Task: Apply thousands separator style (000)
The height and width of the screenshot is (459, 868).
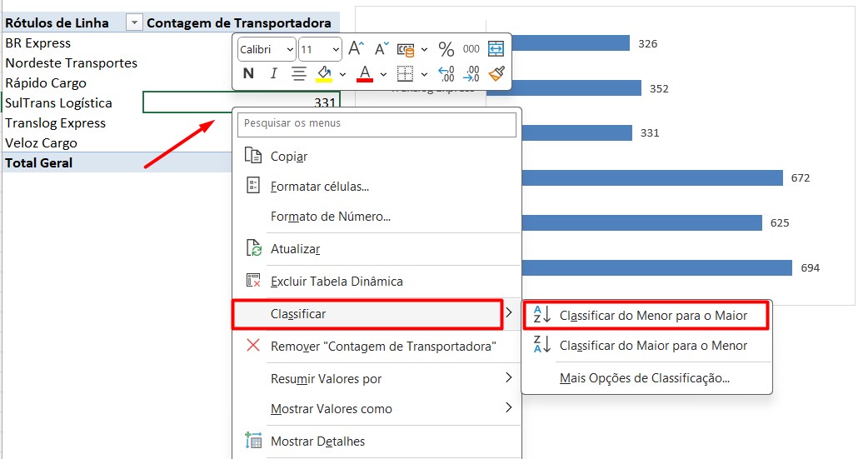Action: 471,48
